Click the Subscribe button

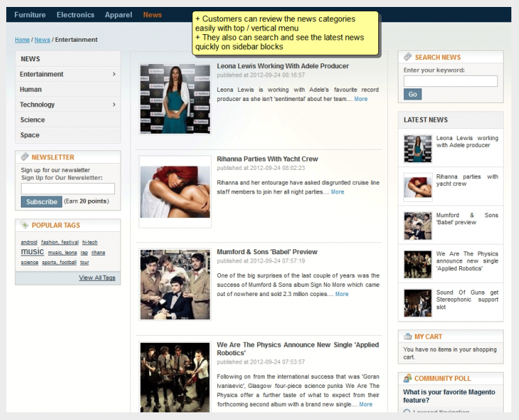click(41, 201)
